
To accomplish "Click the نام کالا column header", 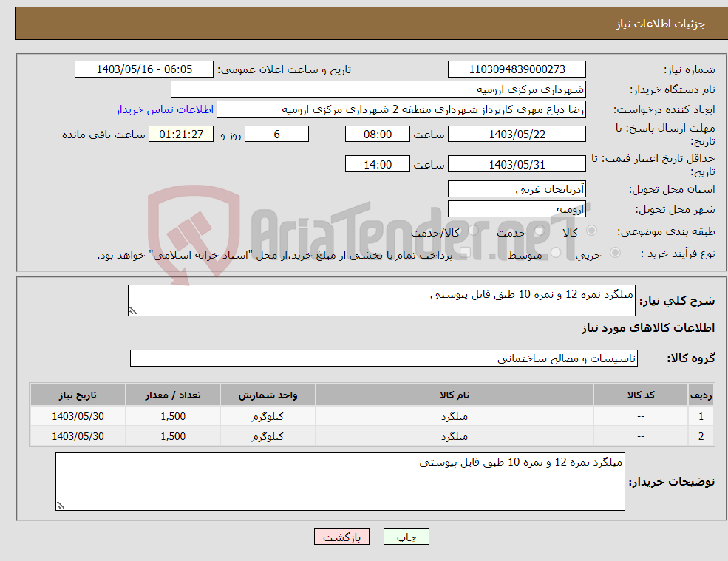I will [455, 395].
